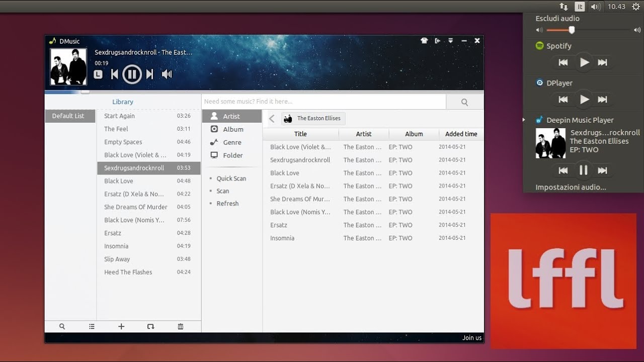This screenshot has width=644, height=362.
Task: Click network indicator in top panel
Action: click(x=564, y=7)
